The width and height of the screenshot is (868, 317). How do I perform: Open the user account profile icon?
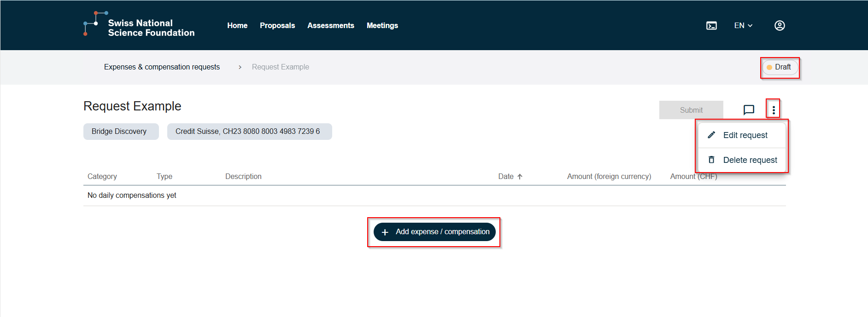[x=779, y=26]
